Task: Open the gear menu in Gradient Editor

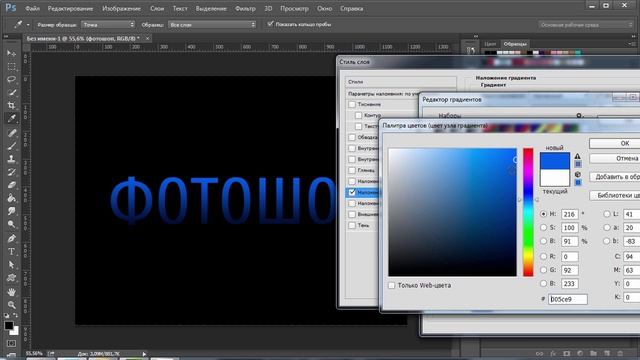Action: (579, 116)
